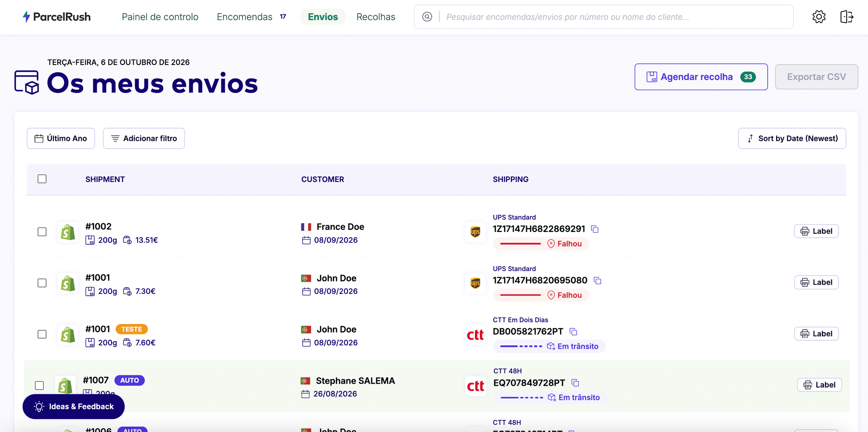
Task: Select the Envios tab
Action: 323,17
